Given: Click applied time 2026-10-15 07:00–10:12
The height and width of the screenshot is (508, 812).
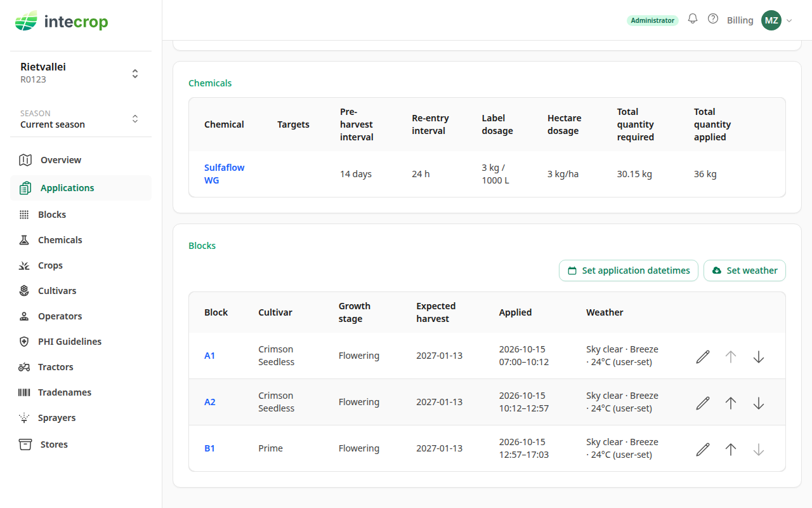Looking at the screenshot, I should [524, 356].
